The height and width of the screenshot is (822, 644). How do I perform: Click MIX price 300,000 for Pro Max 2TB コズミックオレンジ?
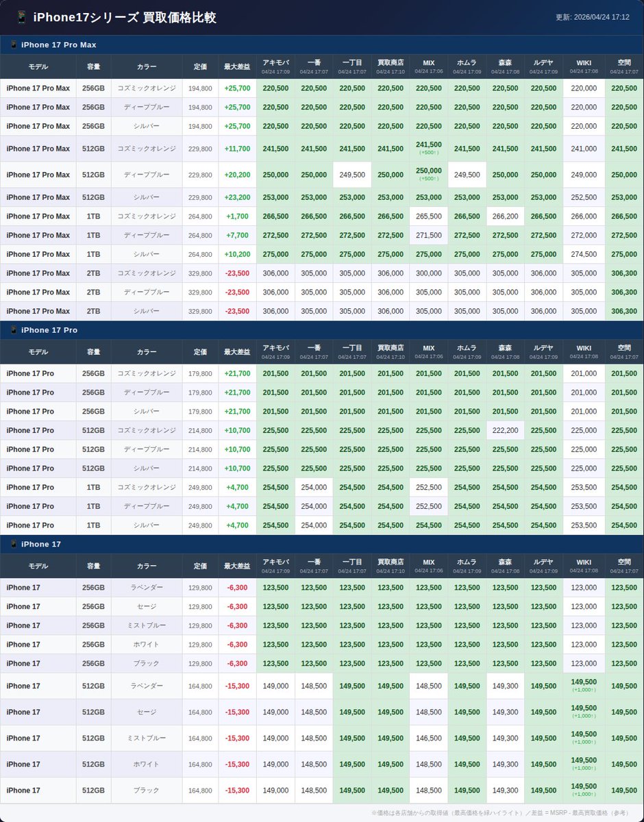(429, 273)
